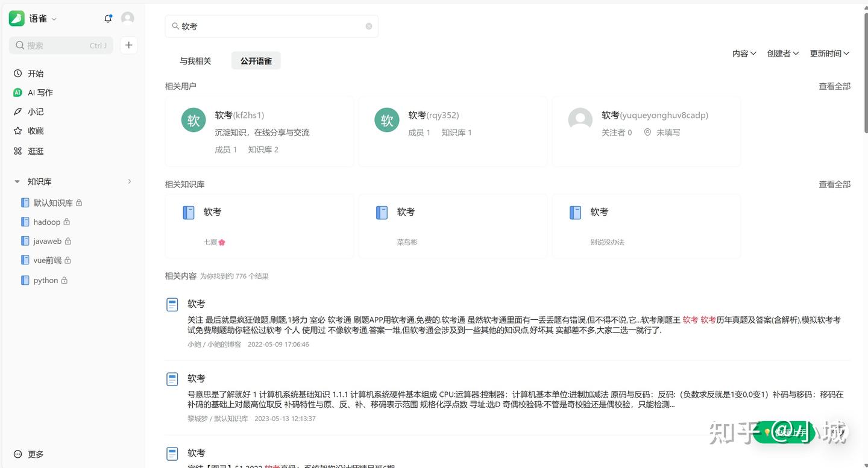Open the 更新时间 sort dropdown
Screen dimensions: 868x468
pos(829,54)
